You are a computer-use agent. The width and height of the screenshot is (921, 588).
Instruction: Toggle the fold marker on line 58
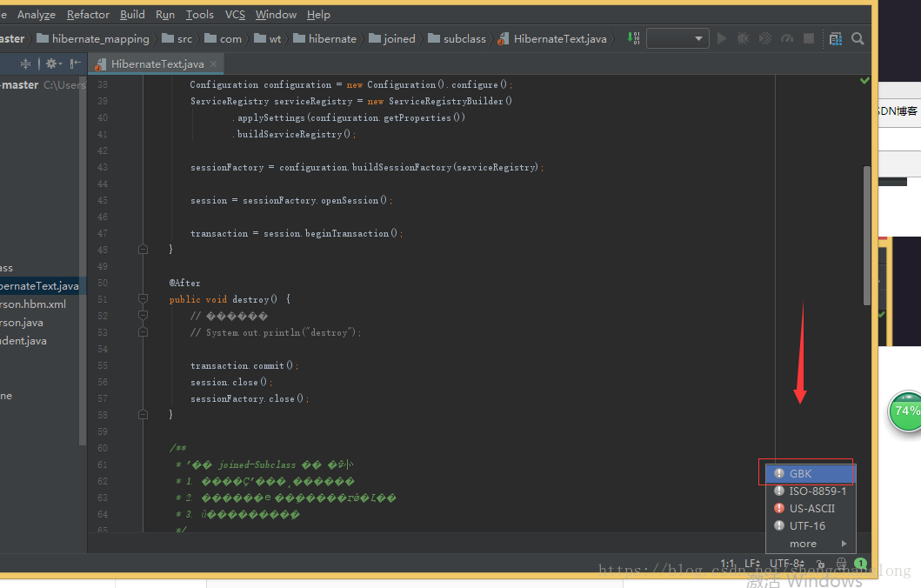[x=143, y=415]
